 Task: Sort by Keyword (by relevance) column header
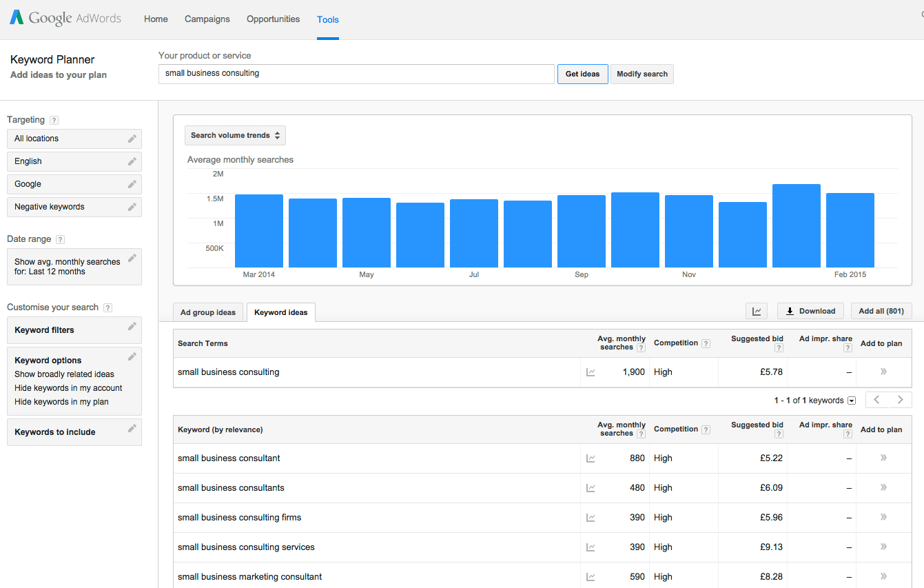[x=220, y=429]
